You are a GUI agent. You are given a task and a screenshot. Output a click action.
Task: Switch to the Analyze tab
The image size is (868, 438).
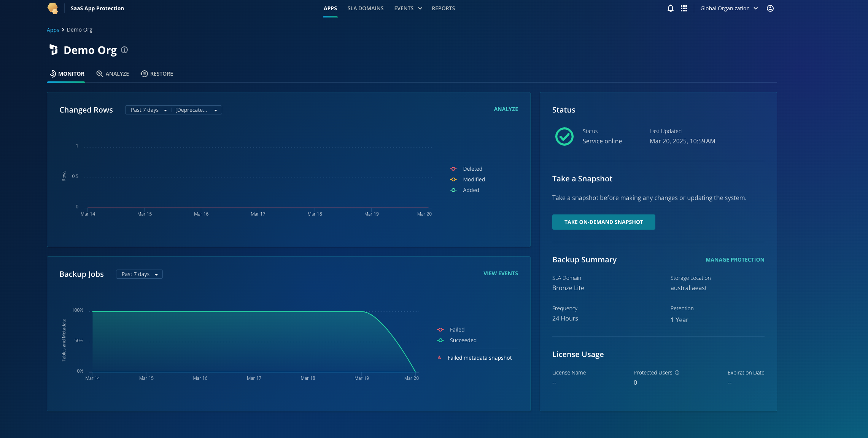coord(113,74)
